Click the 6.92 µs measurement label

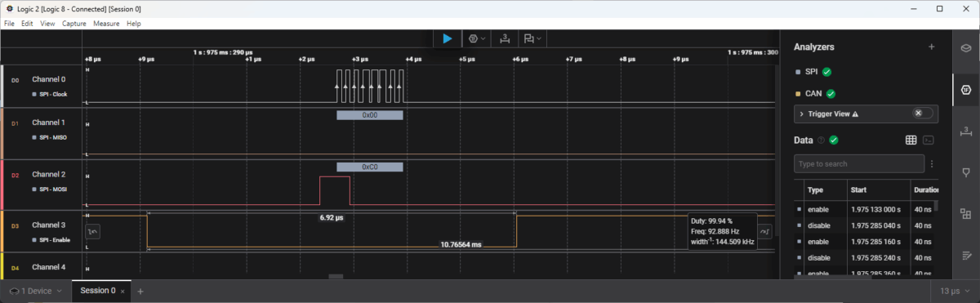pyautogui.click(x=332, y=218)
